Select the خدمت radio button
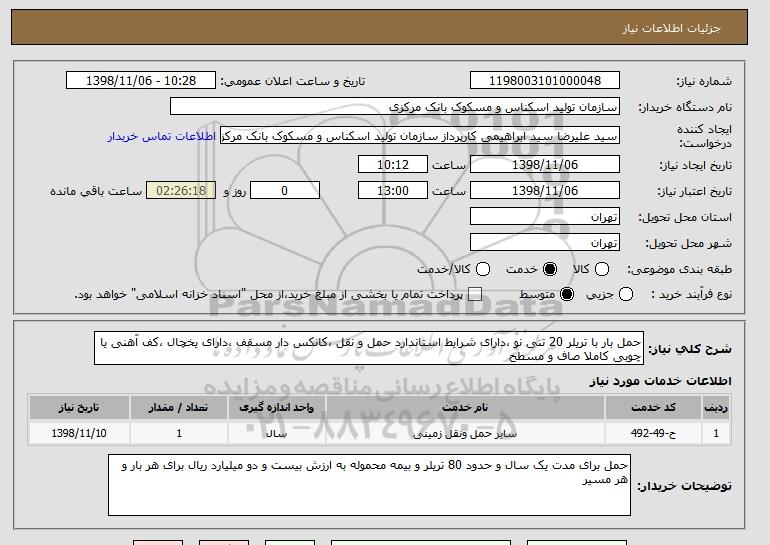Screen dimensions: 770x545 coord(550,269)
